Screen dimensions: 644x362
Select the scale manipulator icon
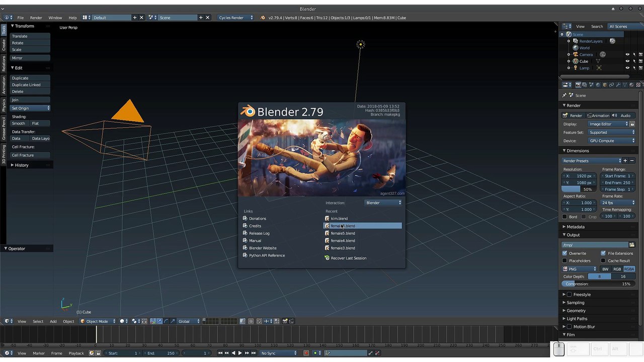(x=173, y=321)
